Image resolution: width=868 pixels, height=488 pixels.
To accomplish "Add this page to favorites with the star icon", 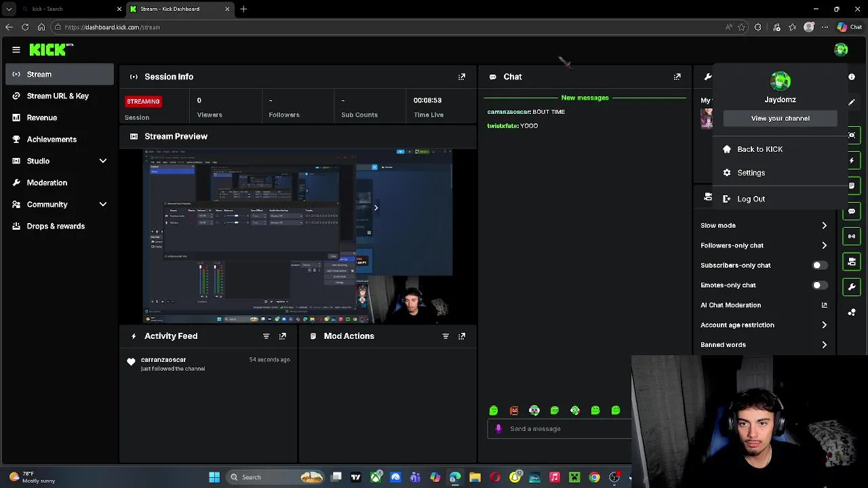I will tap(742, 27).
